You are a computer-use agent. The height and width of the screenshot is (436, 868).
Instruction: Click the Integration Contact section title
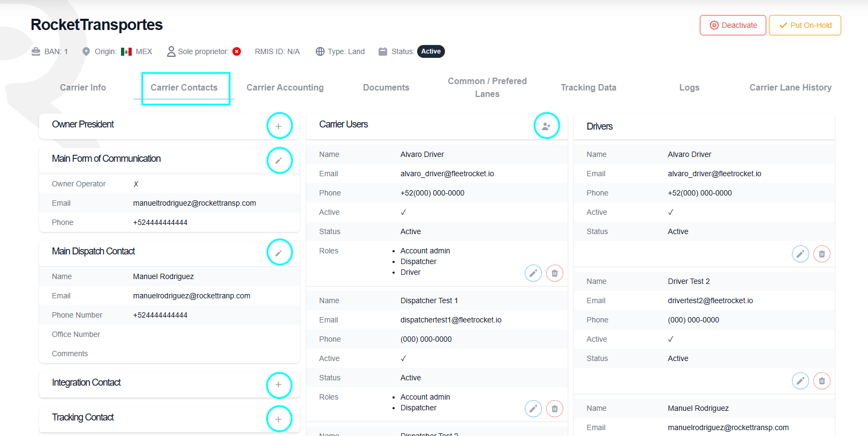86,382
